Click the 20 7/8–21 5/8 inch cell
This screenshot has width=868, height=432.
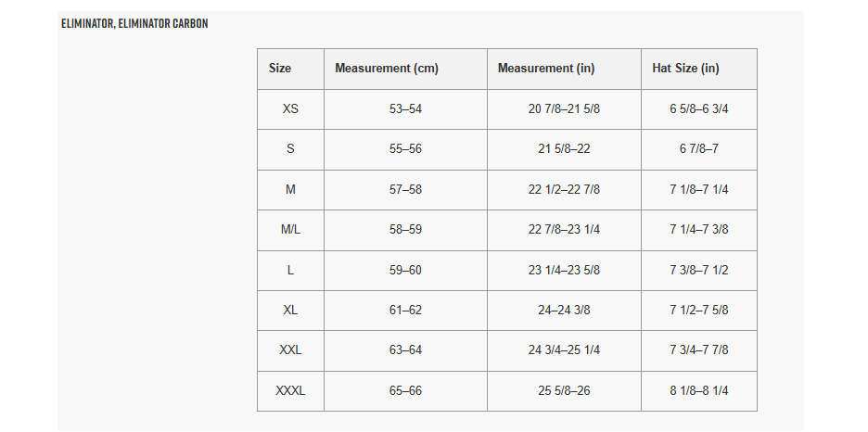coord(564,109)
